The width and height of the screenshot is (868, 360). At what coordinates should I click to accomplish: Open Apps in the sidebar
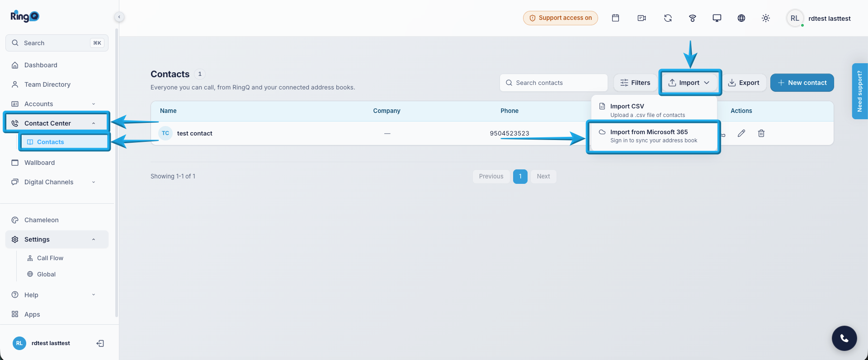[57, 314]
